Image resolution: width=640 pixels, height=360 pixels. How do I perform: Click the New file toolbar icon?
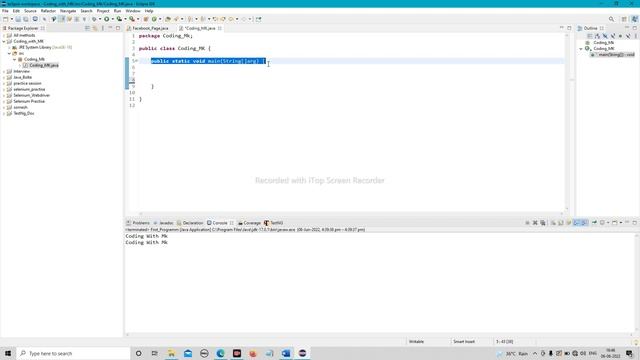5,19
